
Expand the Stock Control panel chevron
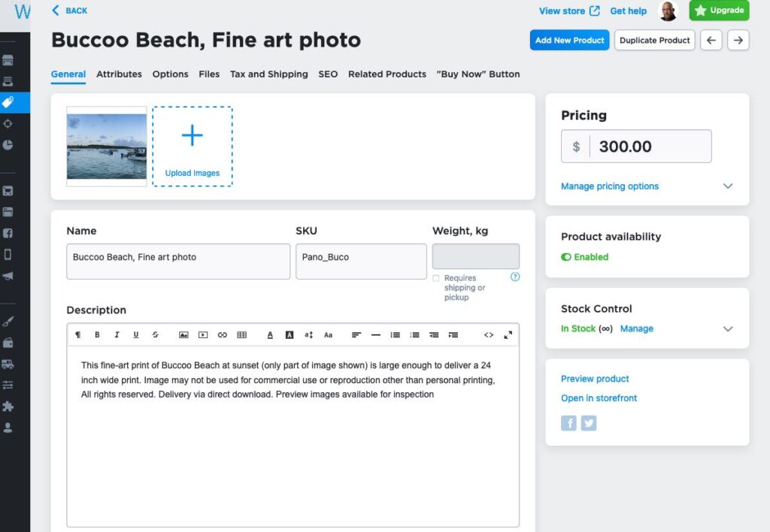[727, 328]
